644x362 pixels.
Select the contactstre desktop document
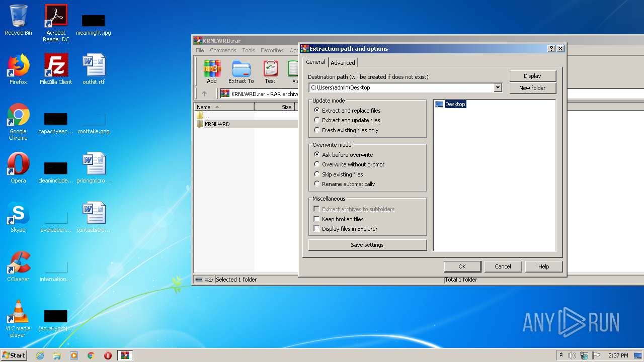[94, 217]
